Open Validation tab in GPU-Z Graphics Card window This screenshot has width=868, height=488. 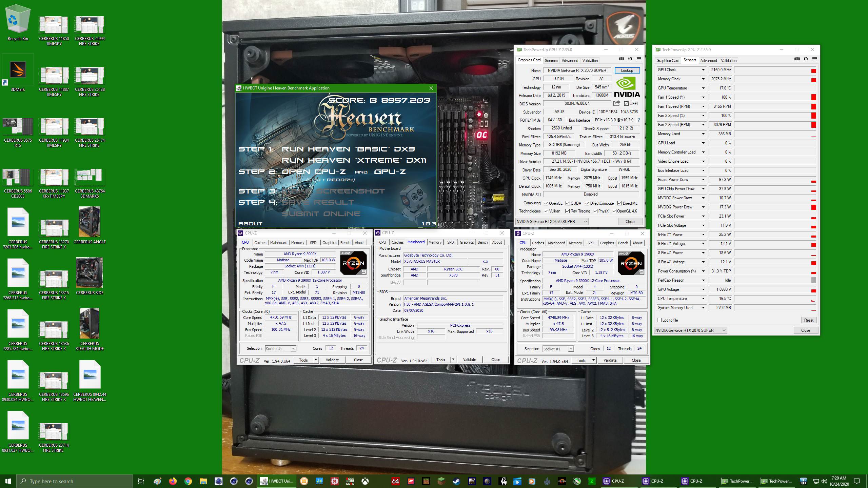[x=590, y=60]
